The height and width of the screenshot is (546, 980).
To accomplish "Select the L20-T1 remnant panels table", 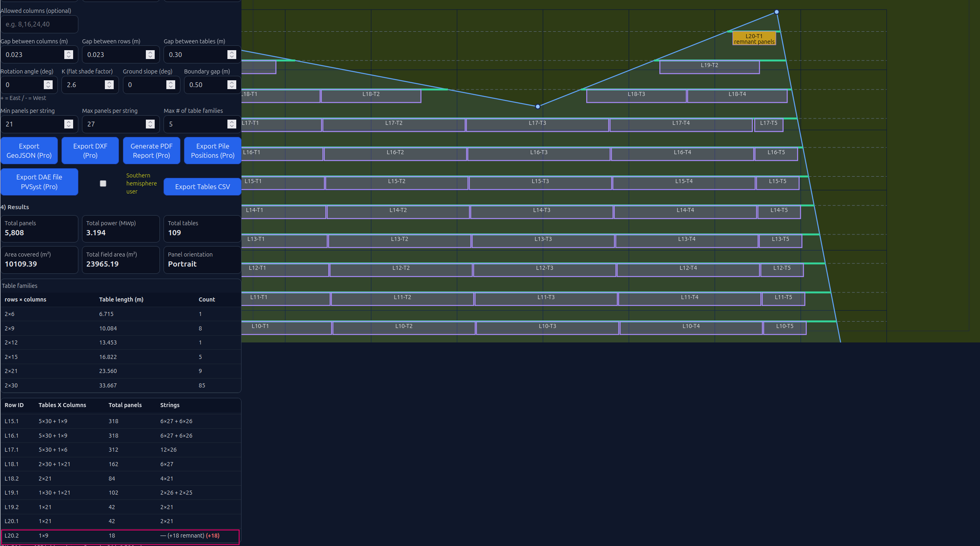I will tap(754, 39).
